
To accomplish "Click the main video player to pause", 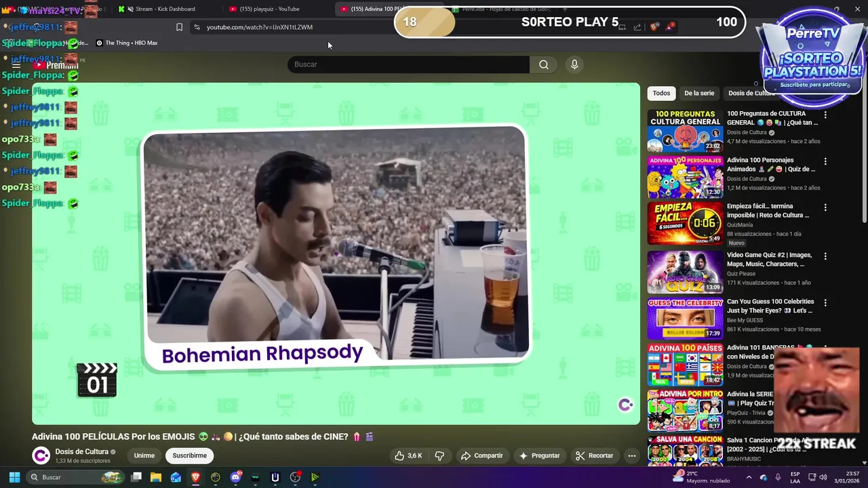I will [x=336, y=253].
